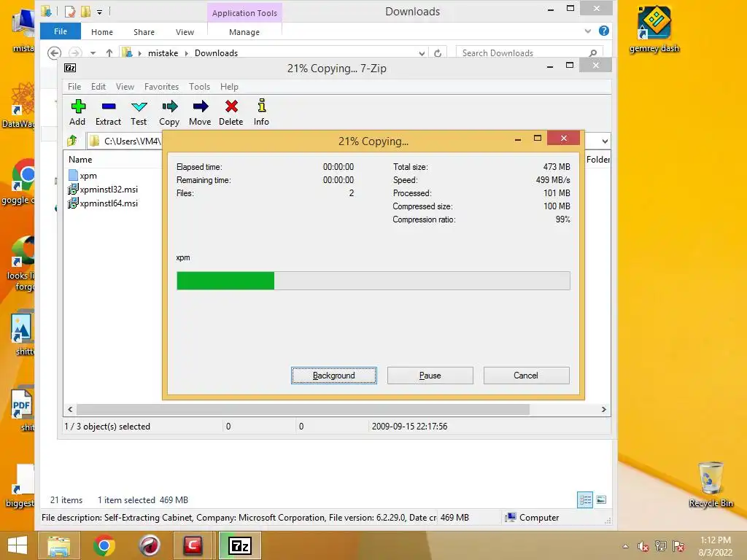Open the View tab in Explorer ribbon
Viewport: 747px width, 560px height.
(185, 32)
